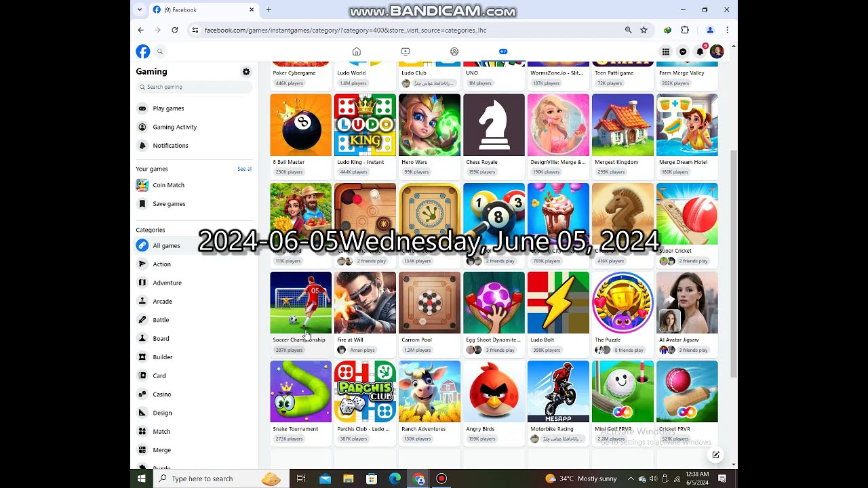The height and width of the screenshot is (488, 868).
Task: Open the DesignVille game thumbnail
Action: pos(558,125)
